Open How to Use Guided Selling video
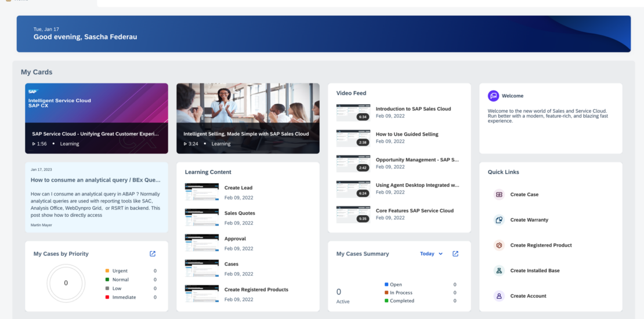The width and height of the screenshot is (644, 319). click(x=407, y=135)
